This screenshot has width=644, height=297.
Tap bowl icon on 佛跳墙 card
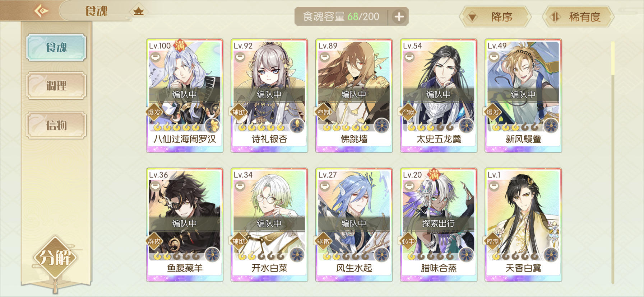[325, 57]
